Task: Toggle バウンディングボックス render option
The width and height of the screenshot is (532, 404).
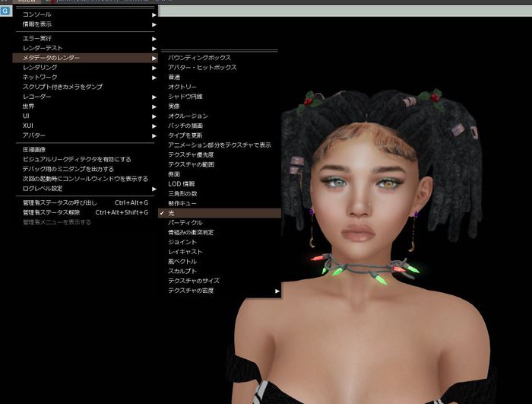Action: tap(220, 58)
